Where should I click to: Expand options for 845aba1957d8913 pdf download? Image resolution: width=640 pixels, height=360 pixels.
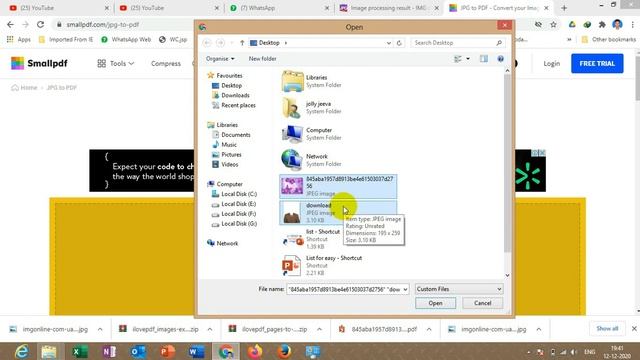coord(429,329)
